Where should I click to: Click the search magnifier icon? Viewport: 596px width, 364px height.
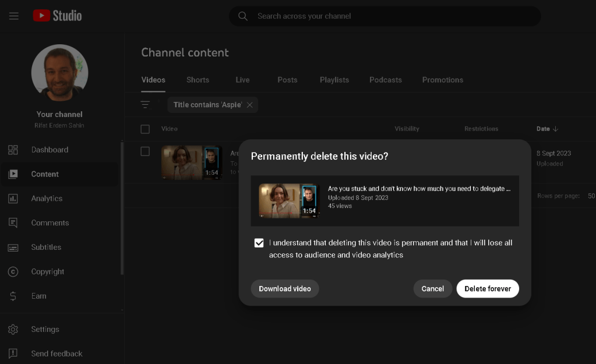[x=243, y=16]
